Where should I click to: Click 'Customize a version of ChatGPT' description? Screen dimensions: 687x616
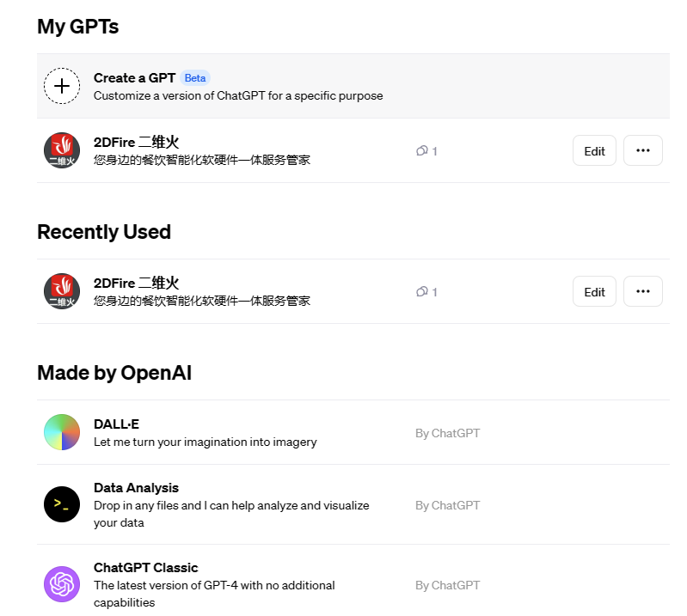238,96
